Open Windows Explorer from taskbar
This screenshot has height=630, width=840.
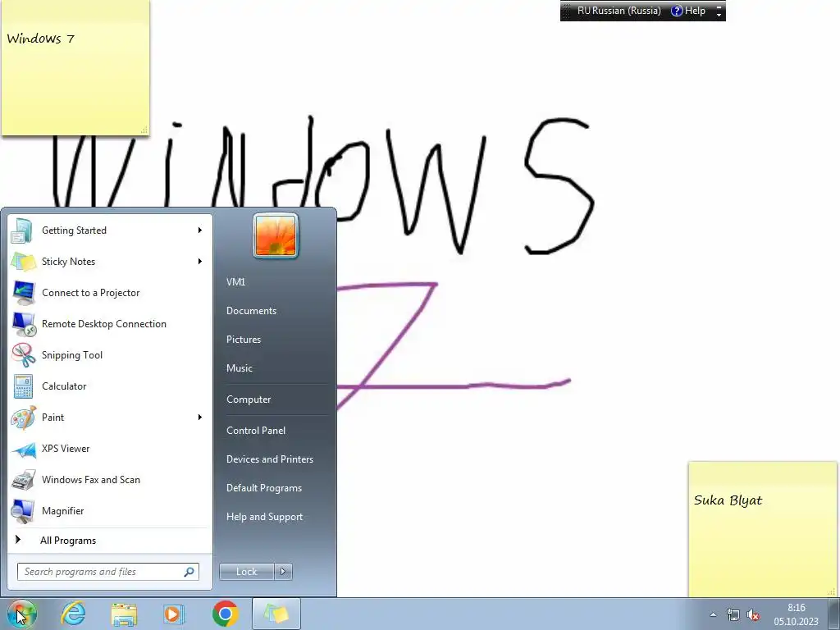pos(124,614)
